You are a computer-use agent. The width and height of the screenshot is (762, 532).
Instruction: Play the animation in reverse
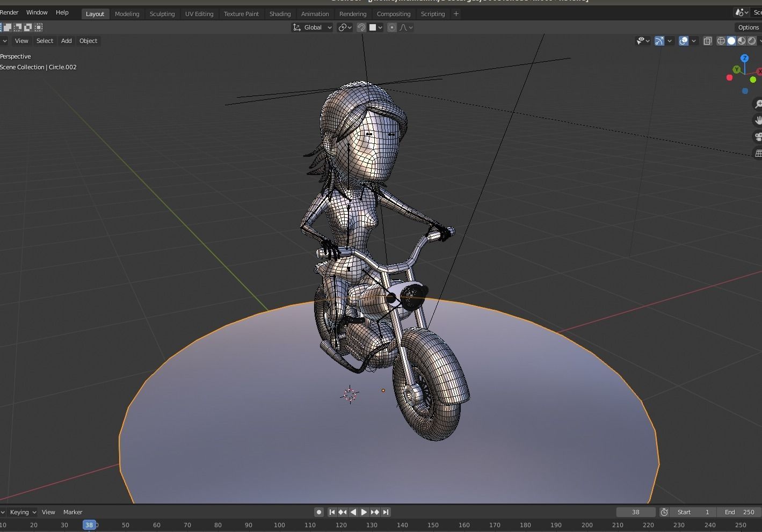[353, 512]
